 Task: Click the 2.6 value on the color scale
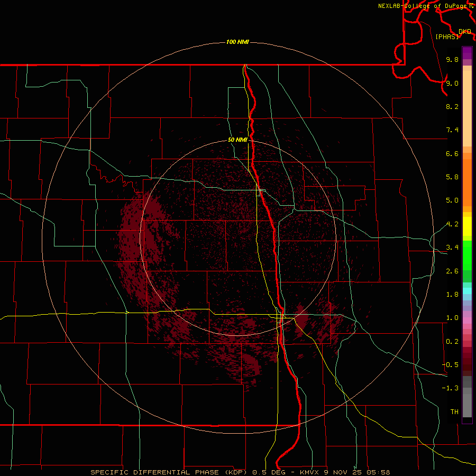[452, 271]
